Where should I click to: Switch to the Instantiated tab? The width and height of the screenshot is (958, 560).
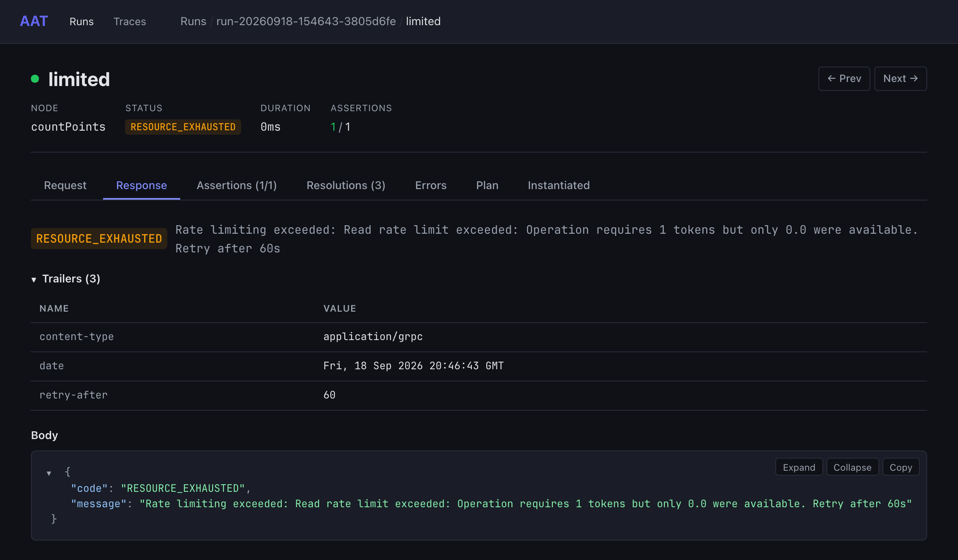coord(559,185)
